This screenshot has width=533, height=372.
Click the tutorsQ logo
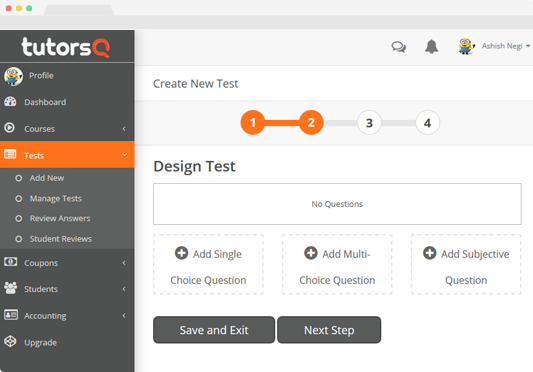click(66, 47)
